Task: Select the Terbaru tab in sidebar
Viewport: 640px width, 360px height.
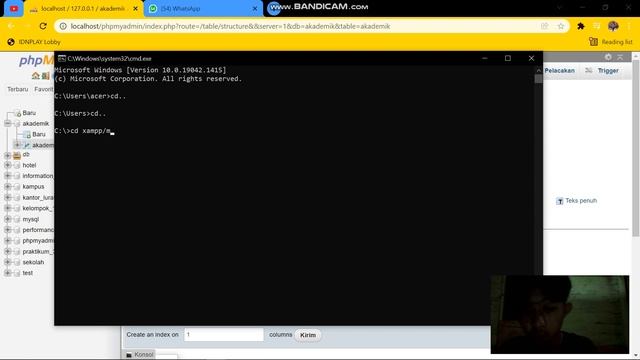Action: click(18, 89)
